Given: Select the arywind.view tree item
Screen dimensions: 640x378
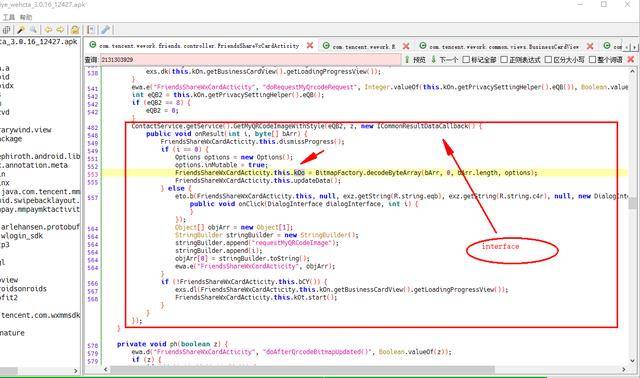Looking at the screenshot, I should click(x=26, y=130).
